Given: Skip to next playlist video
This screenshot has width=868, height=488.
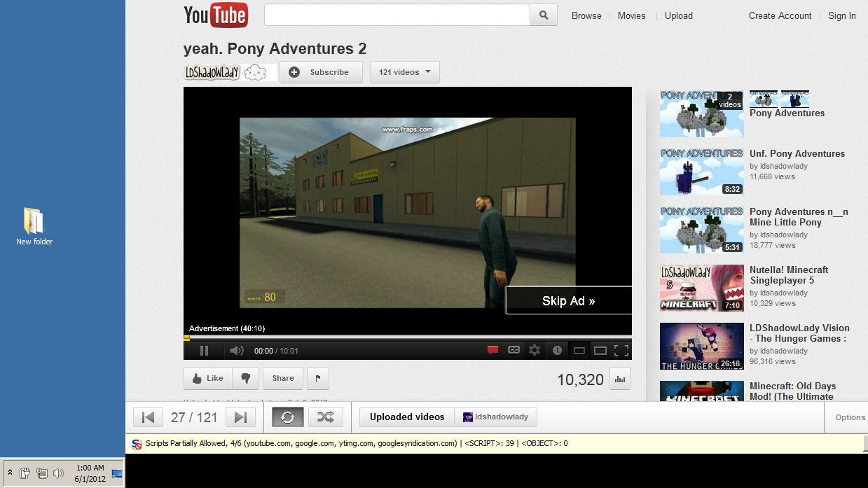Looking at the screenshot, I should (240, 417).
